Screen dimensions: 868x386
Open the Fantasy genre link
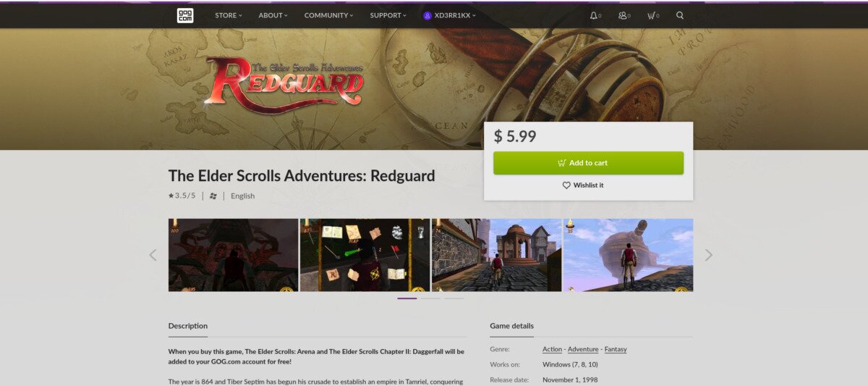coord(616,349)
